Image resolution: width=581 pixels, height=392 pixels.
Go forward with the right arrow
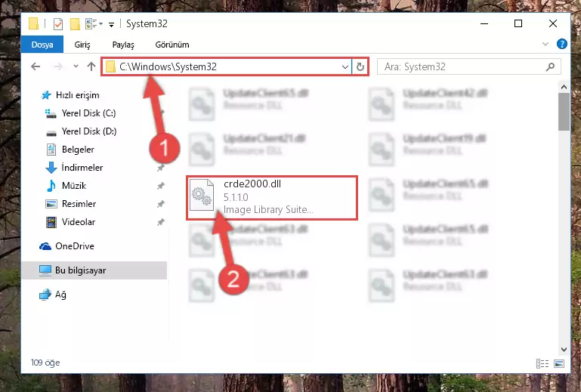(58, 66)
